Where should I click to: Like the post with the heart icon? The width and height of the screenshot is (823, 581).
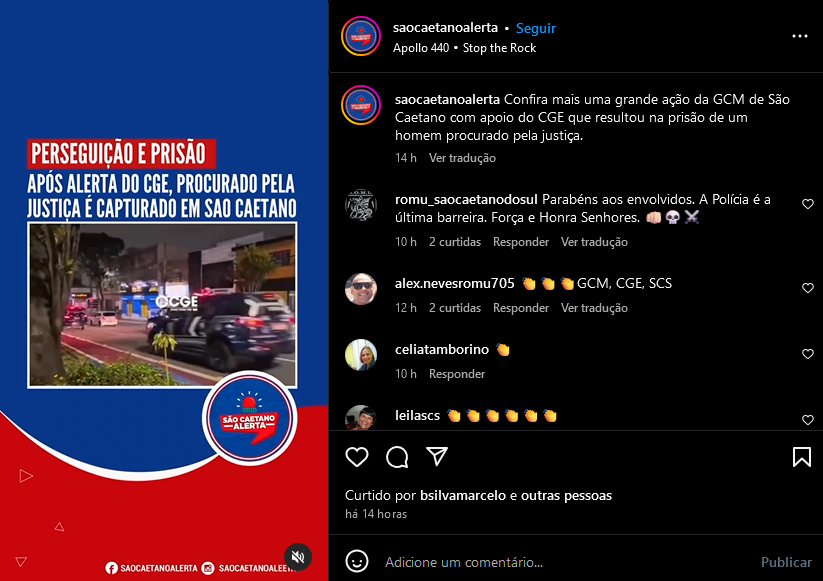click(x=357, y=457)
